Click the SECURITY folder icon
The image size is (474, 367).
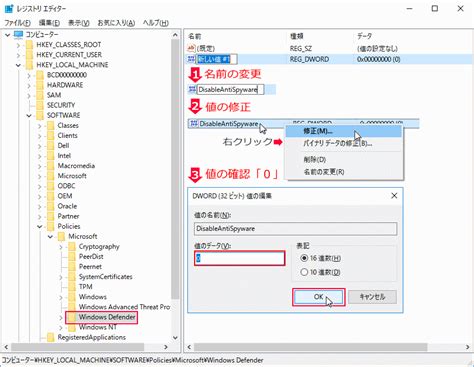40,105
